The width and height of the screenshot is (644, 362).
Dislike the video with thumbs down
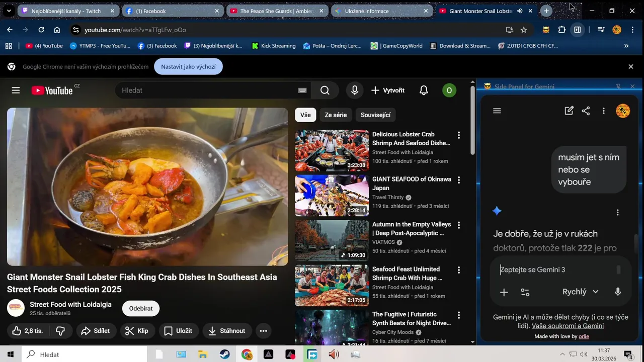[x=60, y=331]
